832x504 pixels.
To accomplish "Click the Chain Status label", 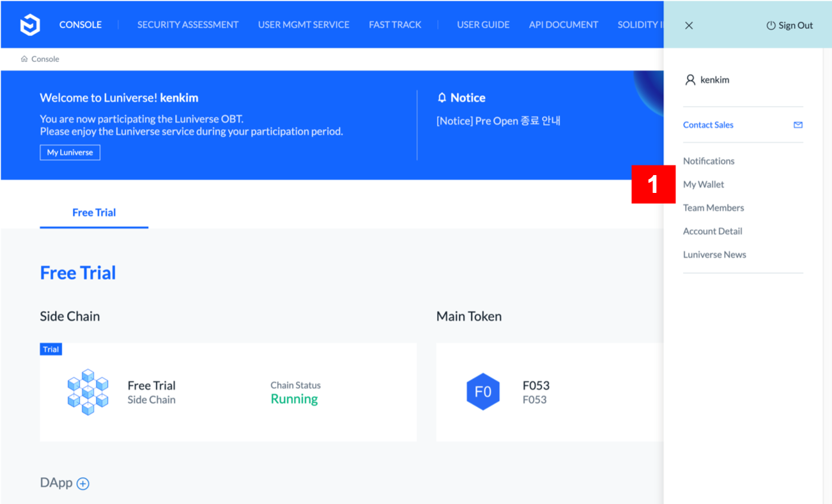I will (295, 385).
